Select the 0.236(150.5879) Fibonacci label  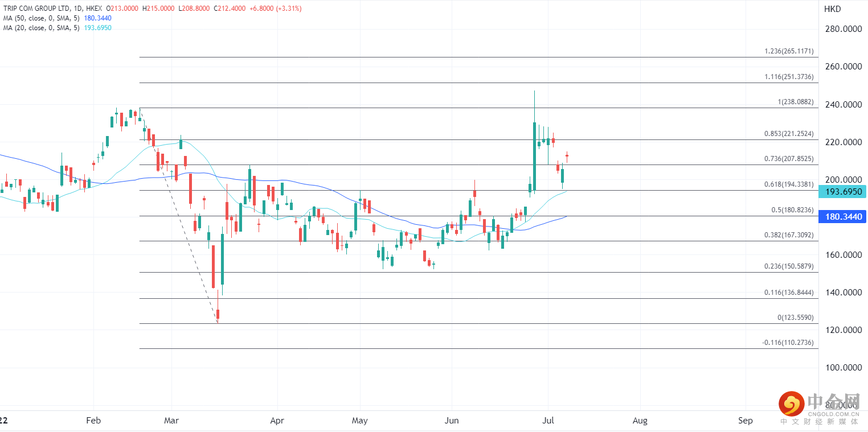pos(789,266)
